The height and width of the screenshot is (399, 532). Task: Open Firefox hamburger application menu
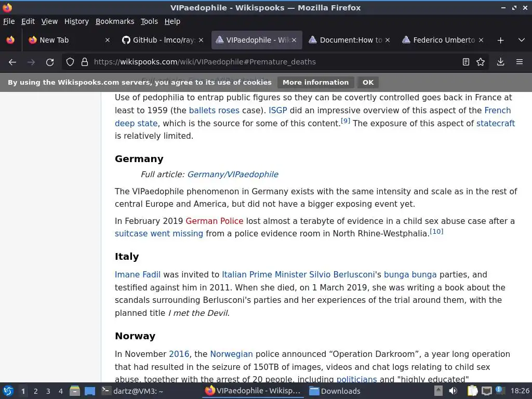pyautogui.click(x=520, y=62)
